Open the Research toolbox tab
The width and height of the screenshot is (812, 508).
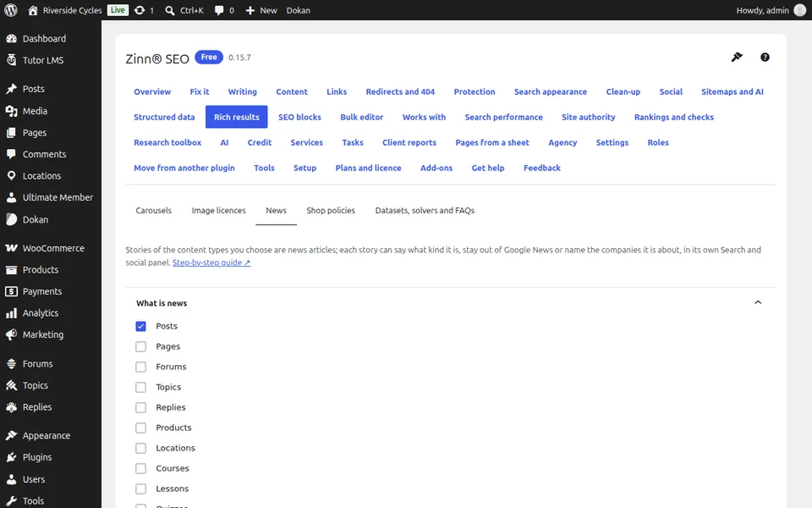[167, 142]
